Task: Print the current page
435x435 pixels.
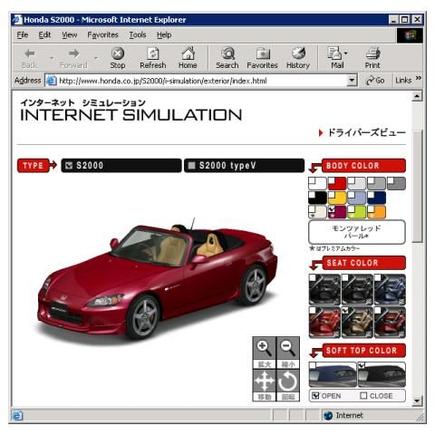Action: pyautogui.click(x=372, y=58)
